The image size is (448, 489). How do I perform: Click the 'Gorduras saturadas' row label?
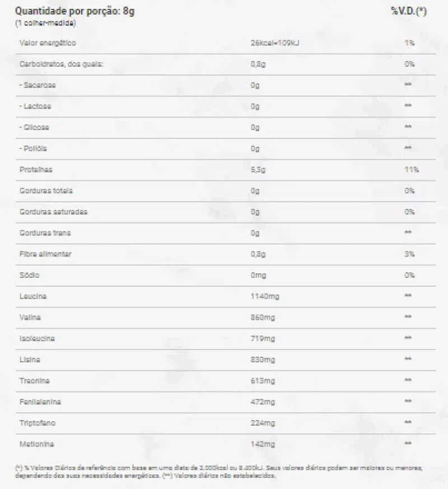point(53,212)
